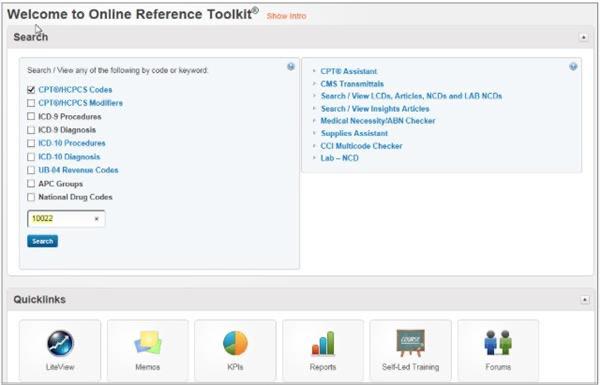Click the UB-04 Revenue Codes label link
600x385 pixels.
pos(78,170)
